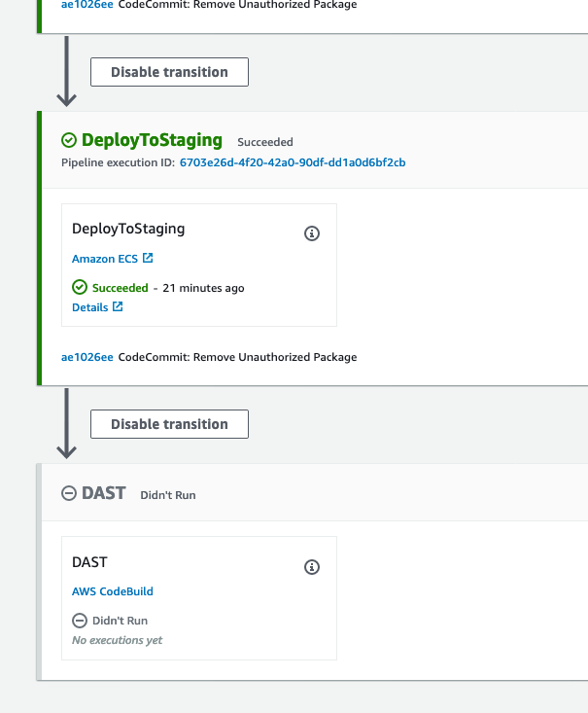Image resolution: width=588 pixels, height=713 pixels.
Task: Select 'CodeCommit: Remove Unauthorized Package' at page top
Action: (238, 5)
